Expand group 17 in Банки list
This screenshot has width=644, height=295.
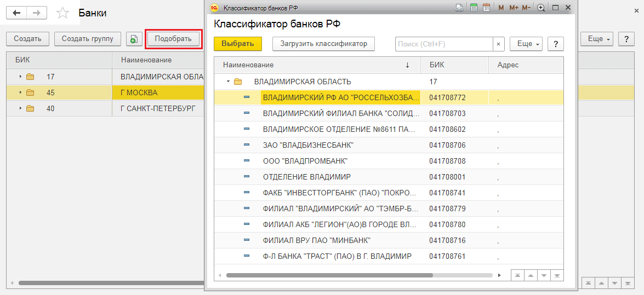(20, 77)
